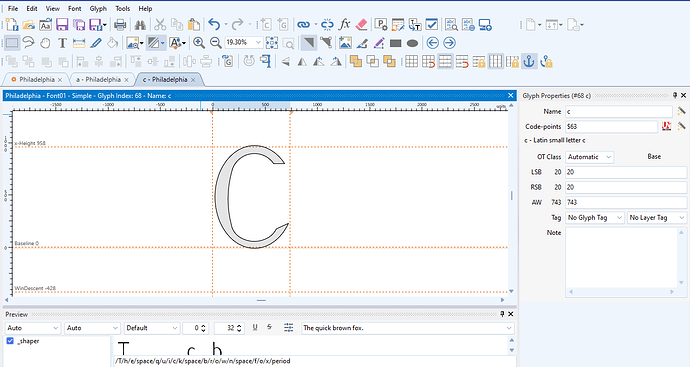Select the measure ruler tool

(x=79, y=43)
